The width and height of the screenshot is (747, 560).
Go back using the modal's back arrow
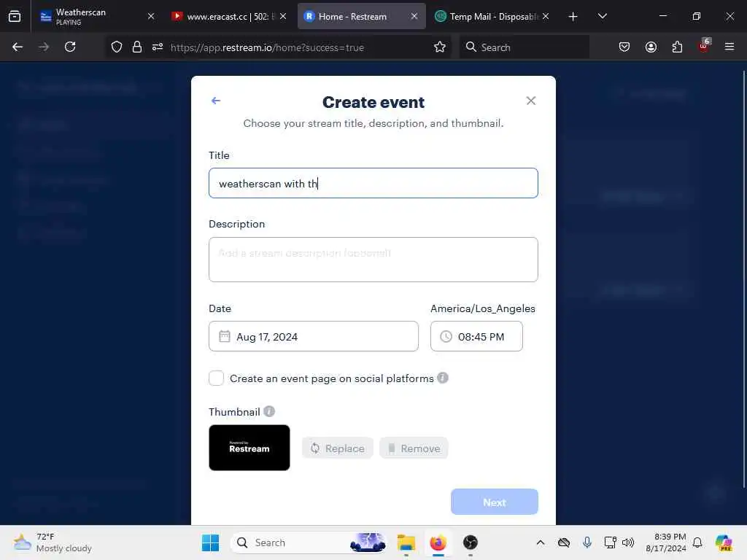216,101
